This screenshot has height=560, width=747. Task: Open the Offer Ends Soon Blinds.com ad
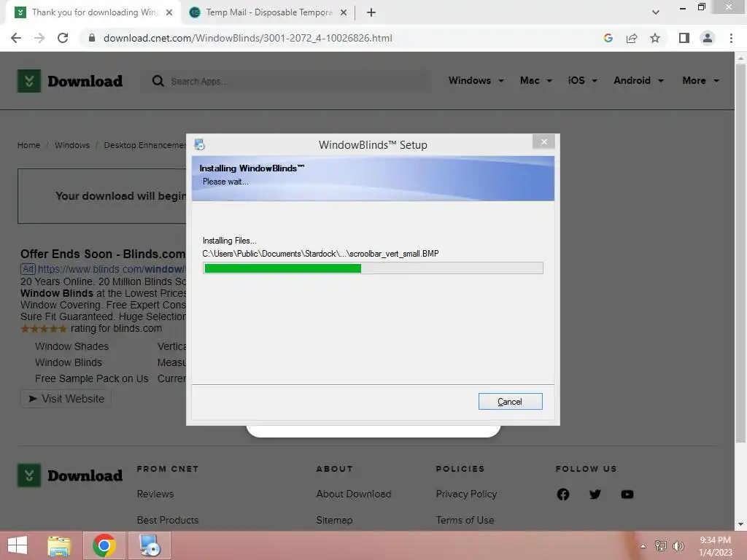pyautogui.click(x=103, y=254)
